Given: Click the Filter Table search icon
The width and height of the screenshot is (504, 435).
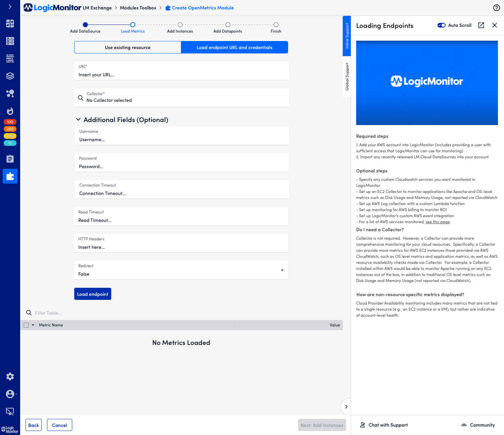Looking at the screenshot, I should (x=29, y=313).
